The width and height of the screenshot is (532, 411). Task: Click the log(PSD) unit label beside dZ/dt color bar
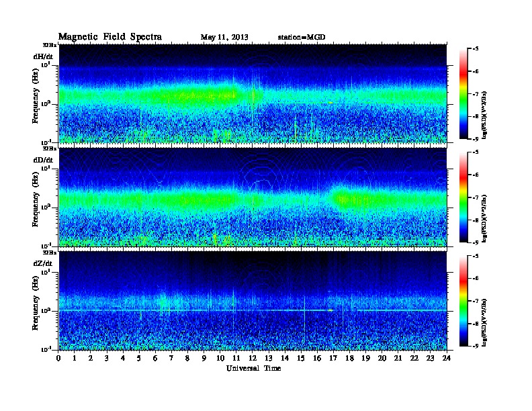pos(485,322)
